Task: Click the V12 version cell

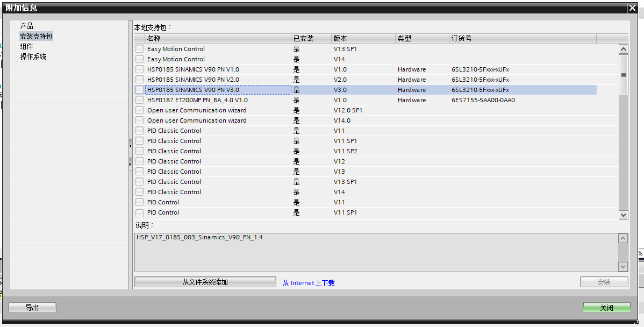Action: click(339, 161)
